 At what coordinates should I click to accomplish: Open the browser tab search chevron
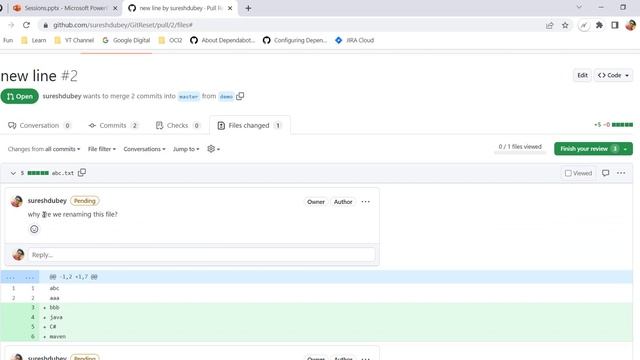tap(579, 7)
